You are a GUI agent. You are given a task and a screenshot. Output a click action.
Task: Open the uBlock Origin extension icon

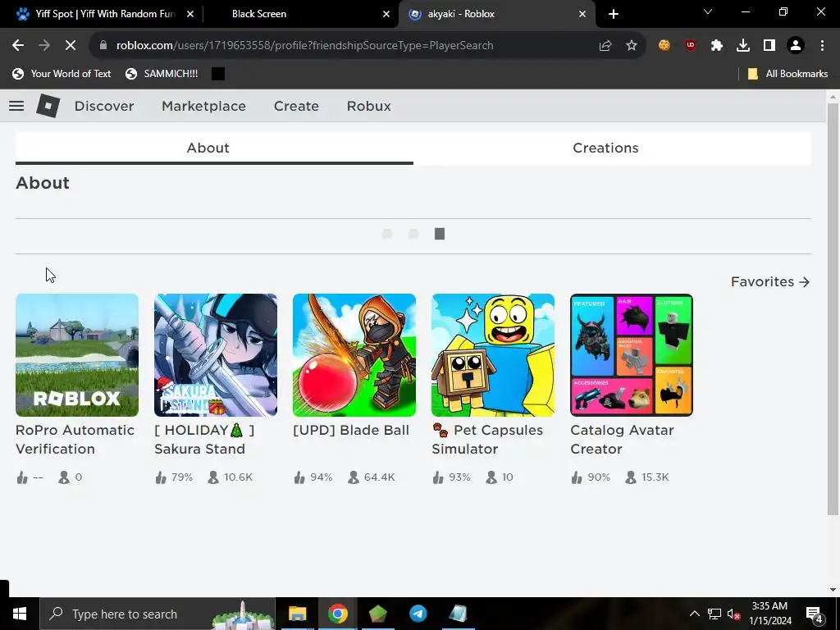pyautogui.click(x=691, y=46)
